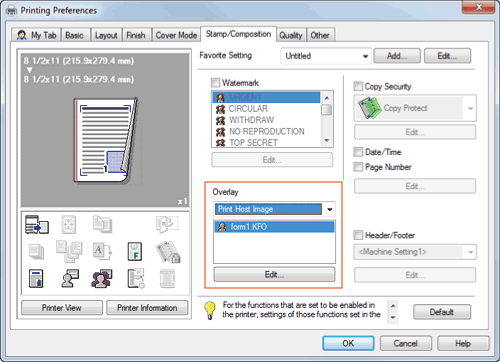Restore settings with Default button
Image resolution: width=500 pixels, height=362 pixels.
[x=442, y=312]
